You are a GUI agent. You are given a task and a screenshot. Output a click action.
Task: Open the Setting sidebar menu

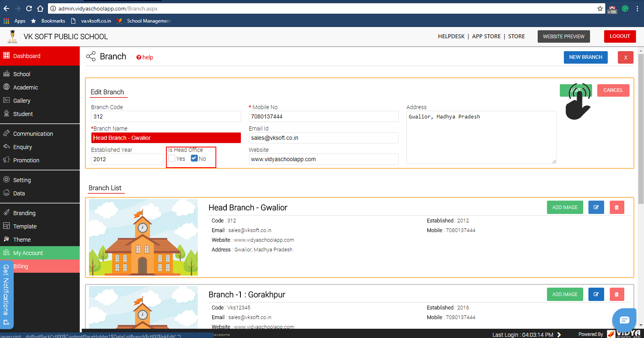[x=40, y=180]
